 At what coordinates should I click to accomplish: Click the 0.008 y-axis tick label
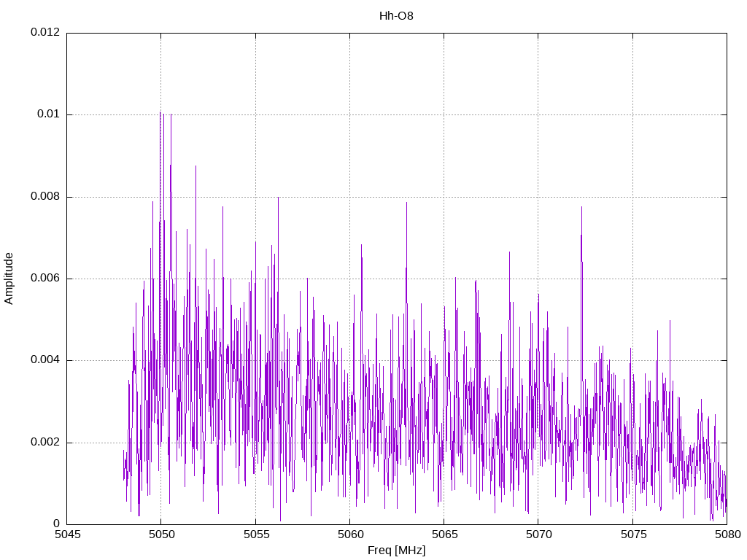pos(45,196)
